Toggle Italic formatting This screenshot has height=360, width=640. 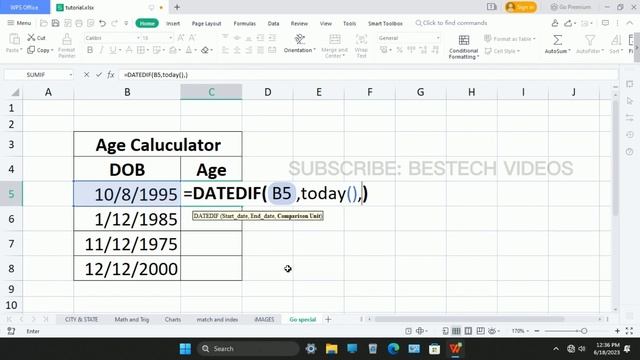tap(101, 50)
